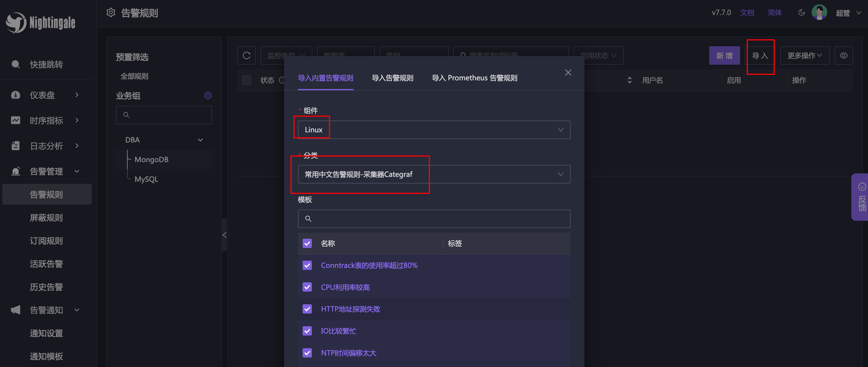Click the log analysis clipboard icon
The image size is (868, 367).
(16, 146)
